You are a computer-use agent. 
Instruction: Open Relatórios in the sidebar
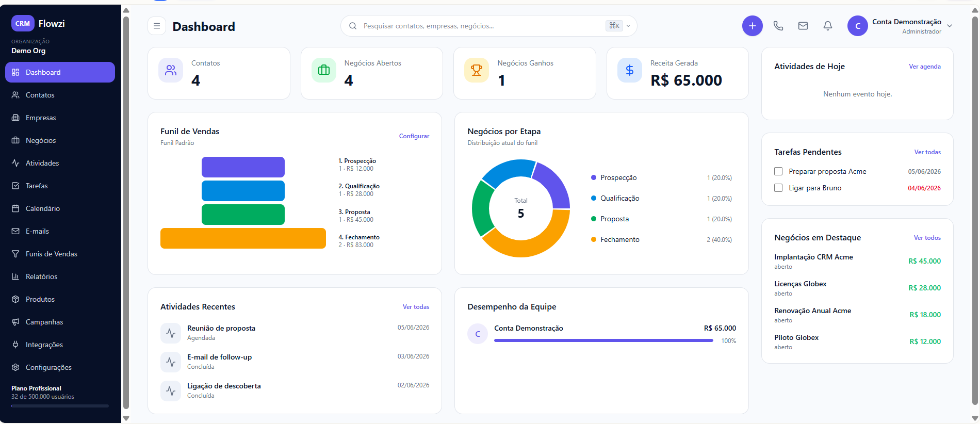coord(60,276)
